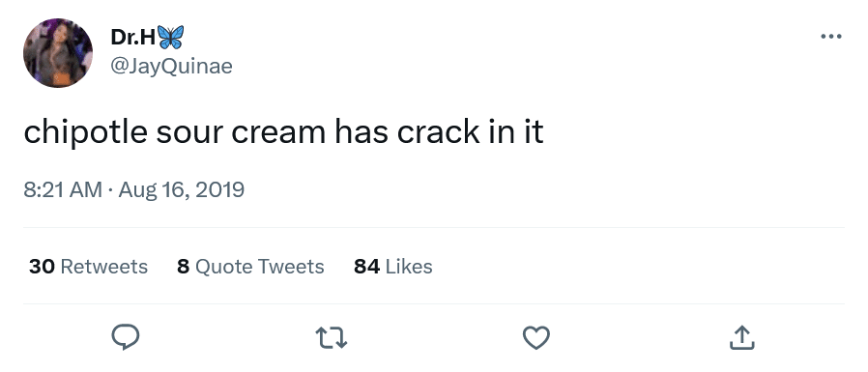Select the tweet text about sour cream
The image size is (868, 372).
pos(283,132)
